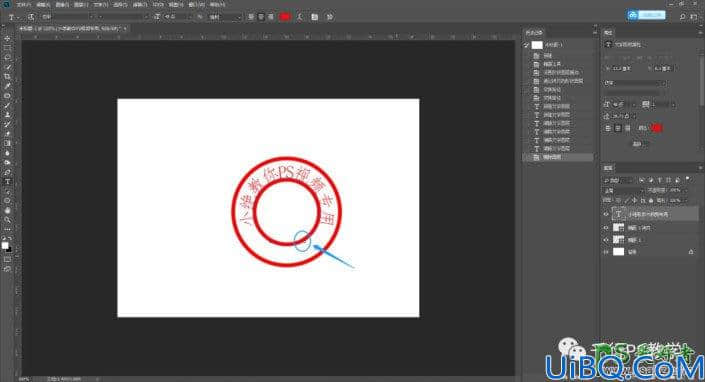This screenshot has width=705, height=382.
Task: Open the Edit menu
Action: click(x=43, y=4)
